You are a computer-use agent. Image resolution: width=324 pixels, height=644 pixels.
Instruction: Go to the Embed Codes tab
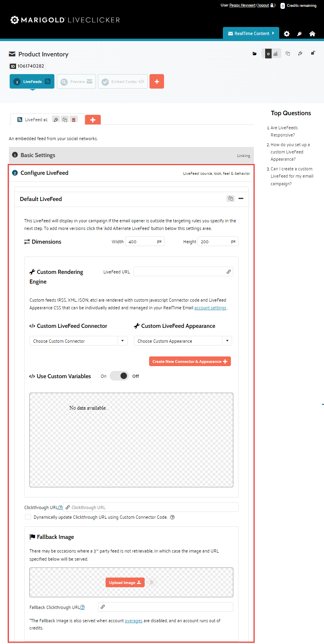(x=123, y=81)
